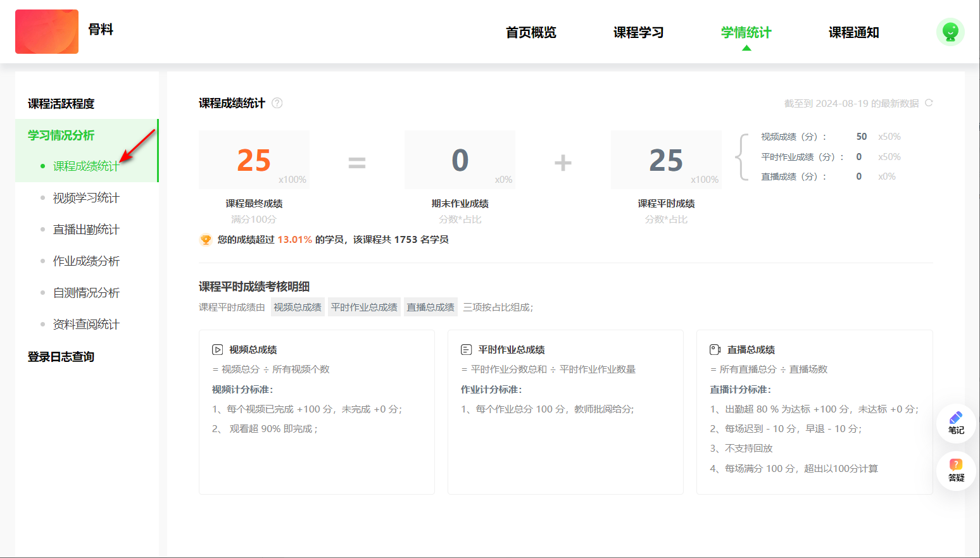This screenshot has height=558, width=980.
Task: Click the help question mark icon
Action: point(277,103)
